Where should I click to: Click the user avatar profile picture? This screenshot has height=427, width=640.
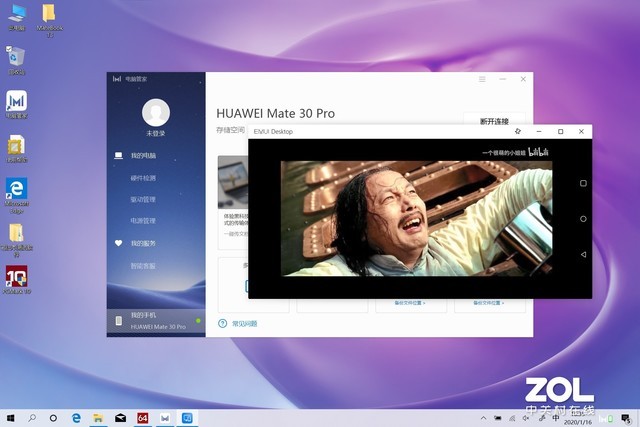[x=156, y=112]
